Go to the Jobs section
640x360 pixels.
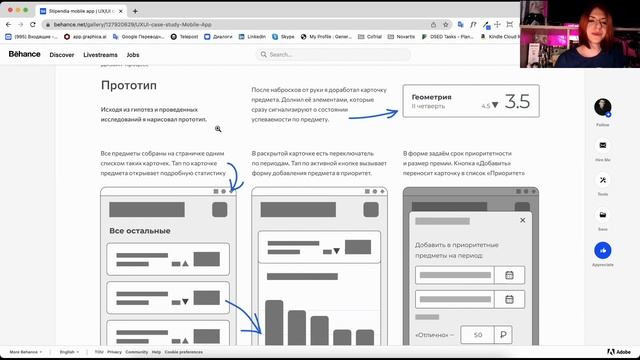tap(133, 55)
